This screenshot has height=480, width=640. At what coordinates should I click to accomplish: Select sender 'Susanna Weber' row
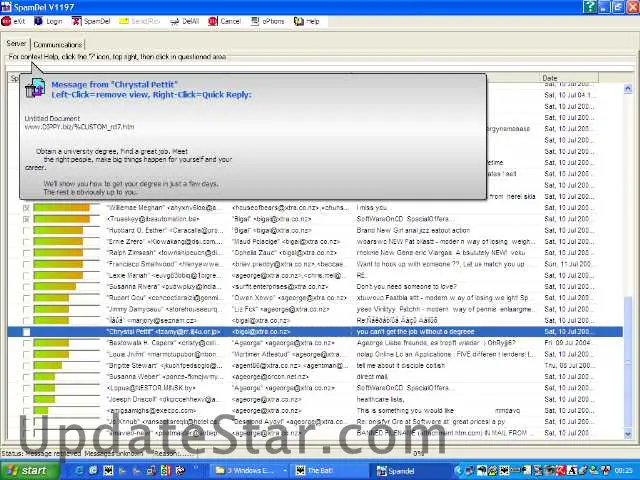pos(164,377)
